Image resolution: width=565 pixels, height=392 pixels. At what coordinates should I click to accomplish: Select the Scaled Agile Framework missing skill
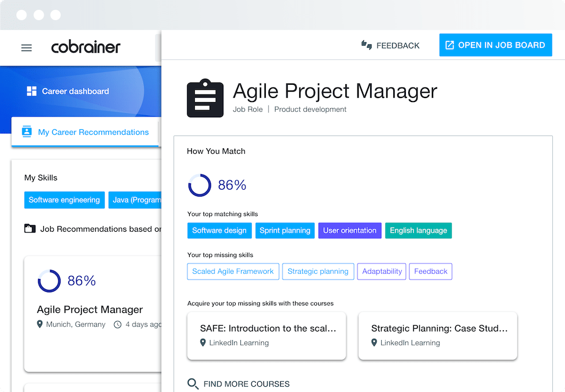233,271
